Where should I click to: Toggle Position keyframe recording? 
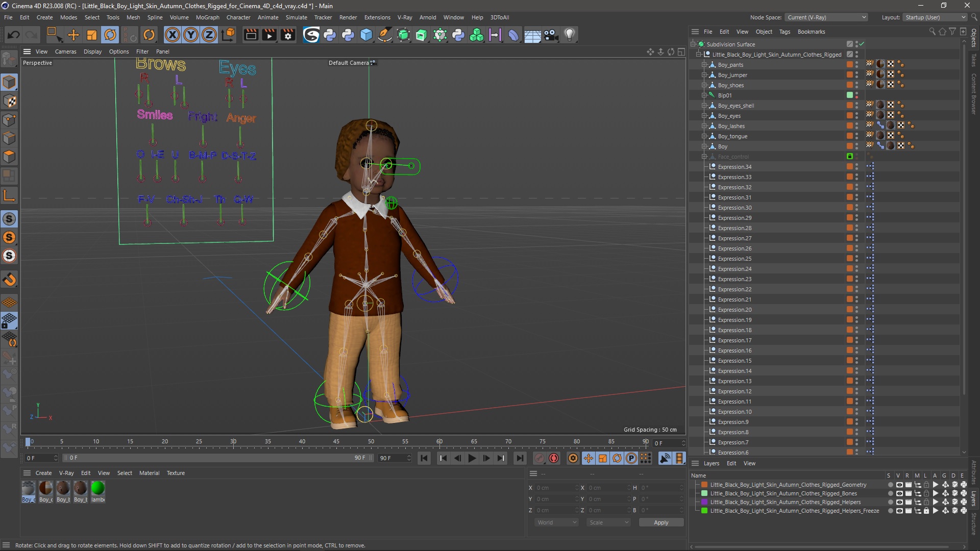point(588,458)
